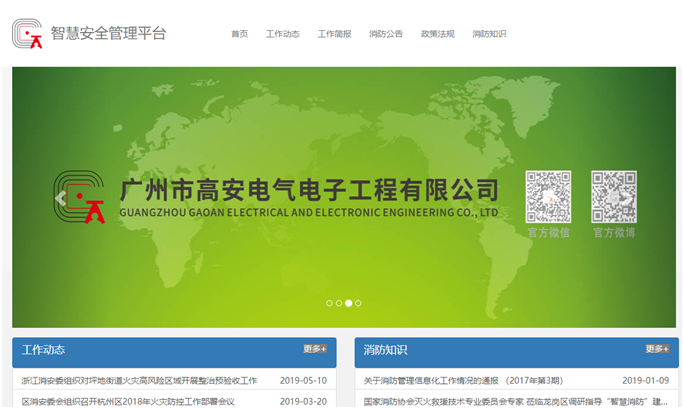Open 消防公告 navigation item
684x409 pixels.
click(x=385, y=34)
